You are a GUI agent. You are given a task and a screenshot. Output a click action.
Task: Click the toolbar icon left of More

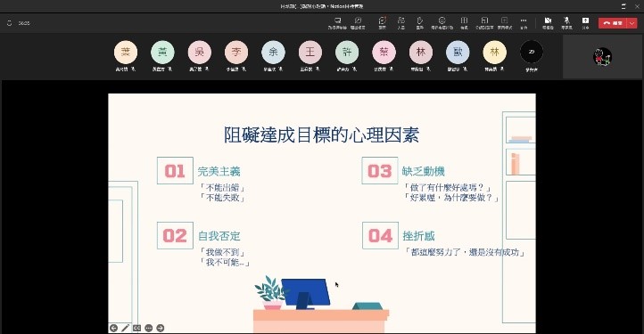point(504,23)
